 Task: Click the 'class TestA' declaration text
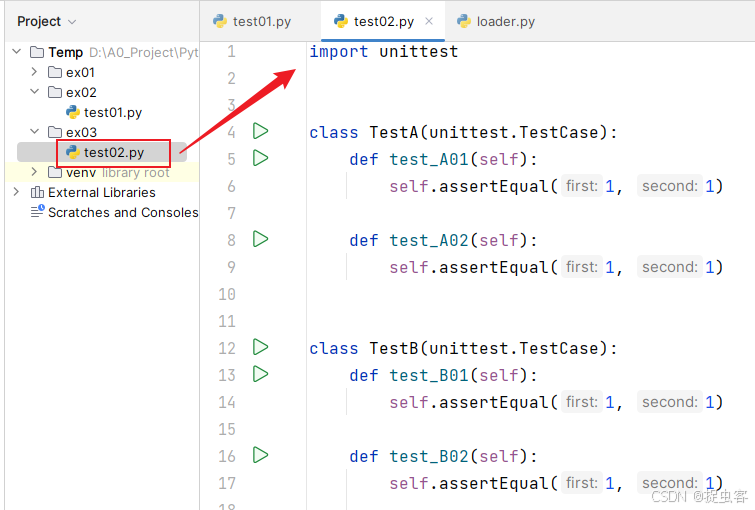(x=463, y=132)
